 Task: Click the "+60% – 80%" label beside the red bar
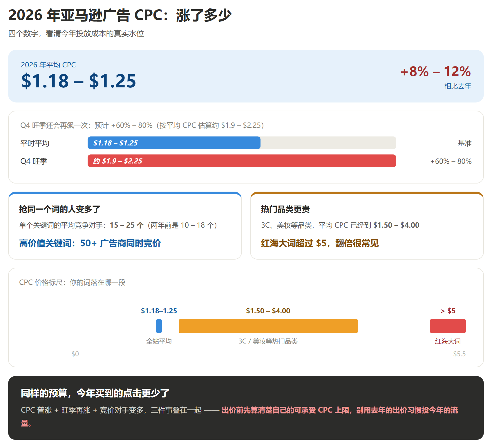tap(451, 161)
